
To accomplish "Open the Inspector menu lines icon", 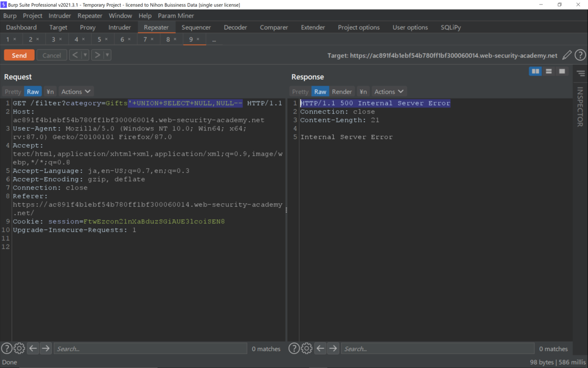I will (581, 74).
